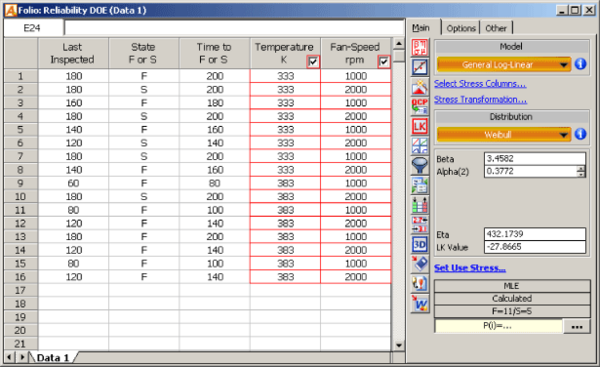
Task: Open the General Log-Linear model dropdown
Action: tap(504, 64)
